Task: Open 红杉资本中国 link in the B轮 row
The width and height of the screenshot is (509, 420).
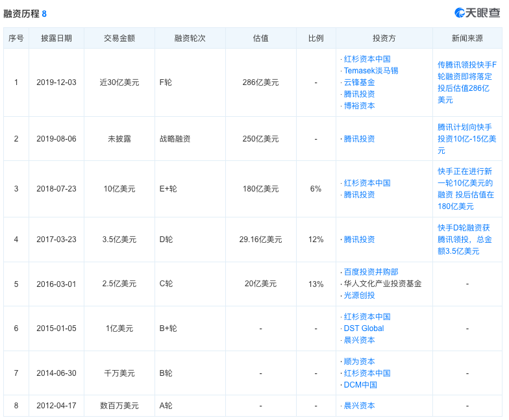Action: click(x=367, y=373)
